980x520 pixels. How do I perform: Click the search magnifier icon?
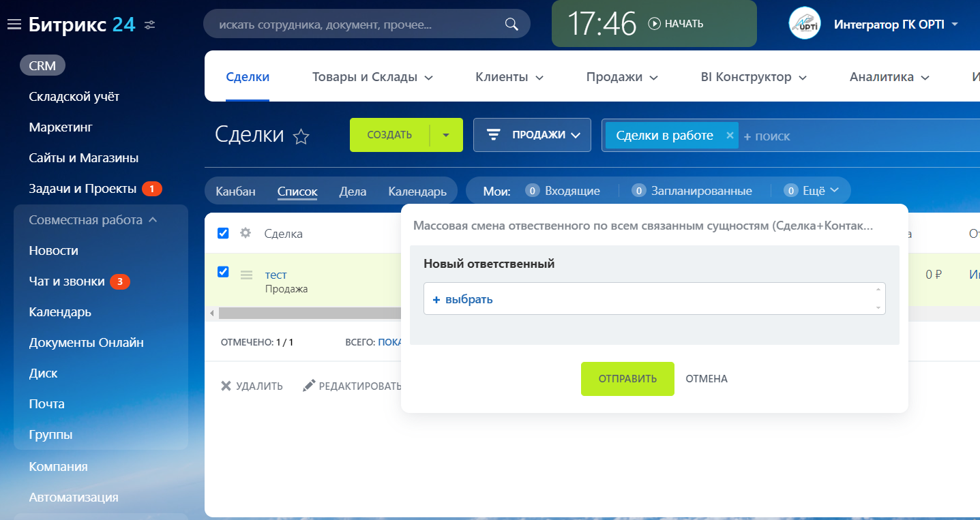pyautogui.click(x=511, y=25)
